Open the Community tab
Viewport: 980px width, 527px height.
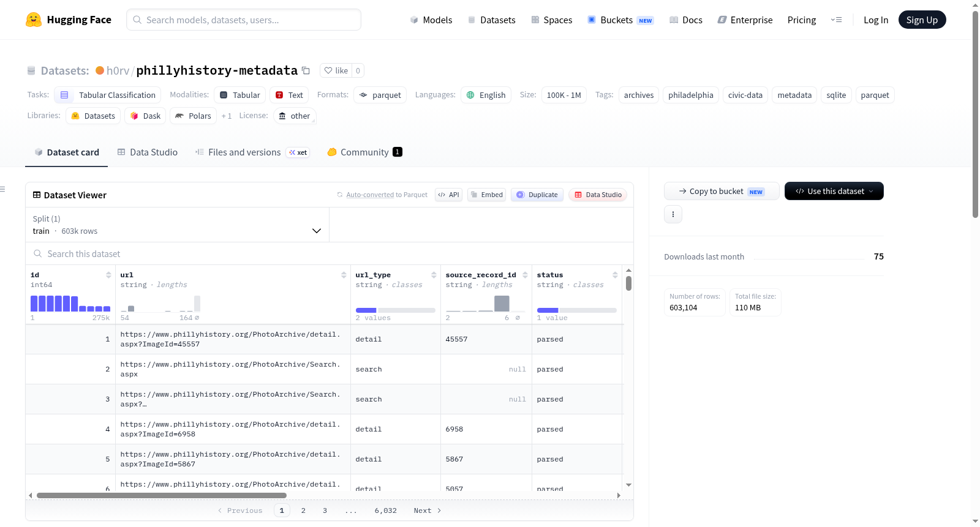coord(365,152)
